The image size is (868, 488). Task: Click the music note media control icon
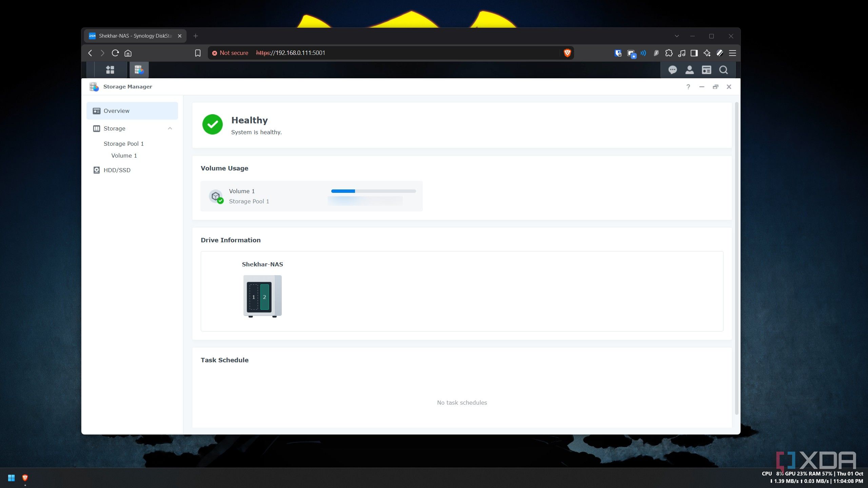[682, 53]
